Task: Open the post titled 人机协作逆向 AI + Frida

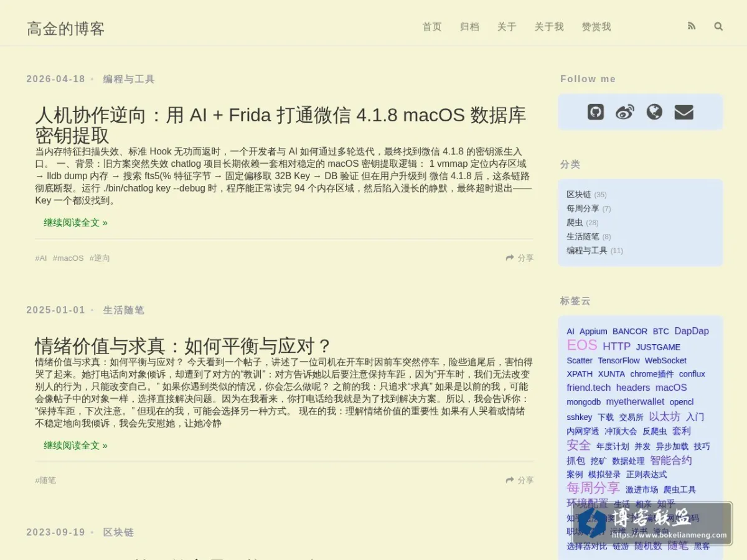Action: pos(281,125)
